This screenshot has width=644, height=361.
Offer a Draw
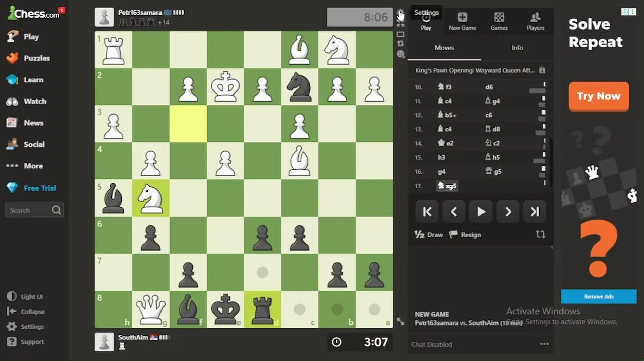click(429, 234)
